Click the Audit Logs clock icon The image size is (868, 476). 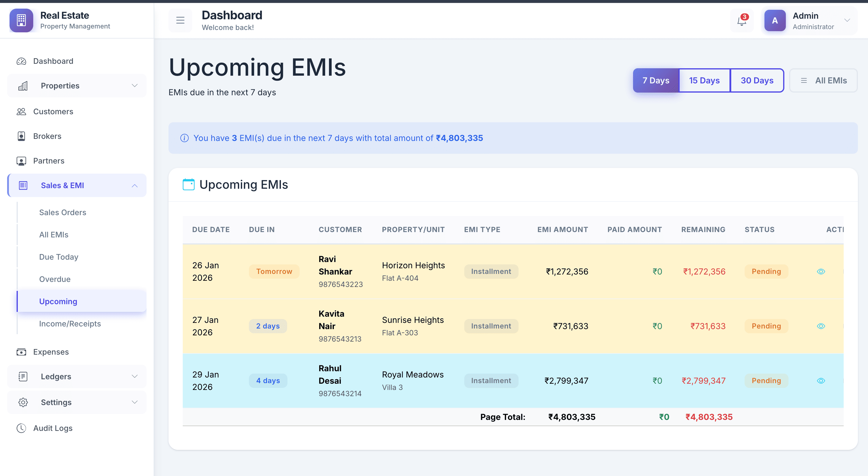21,428
